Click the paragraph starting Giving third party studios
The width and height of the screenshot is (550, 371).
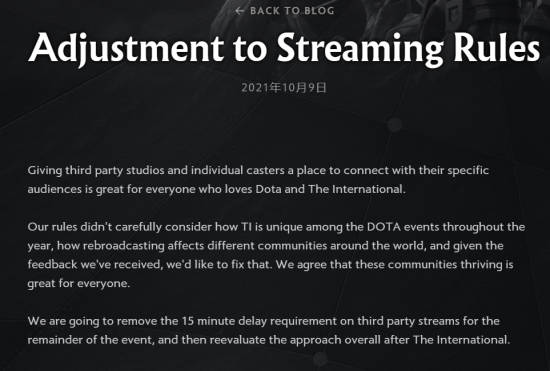tap(258, 180)
